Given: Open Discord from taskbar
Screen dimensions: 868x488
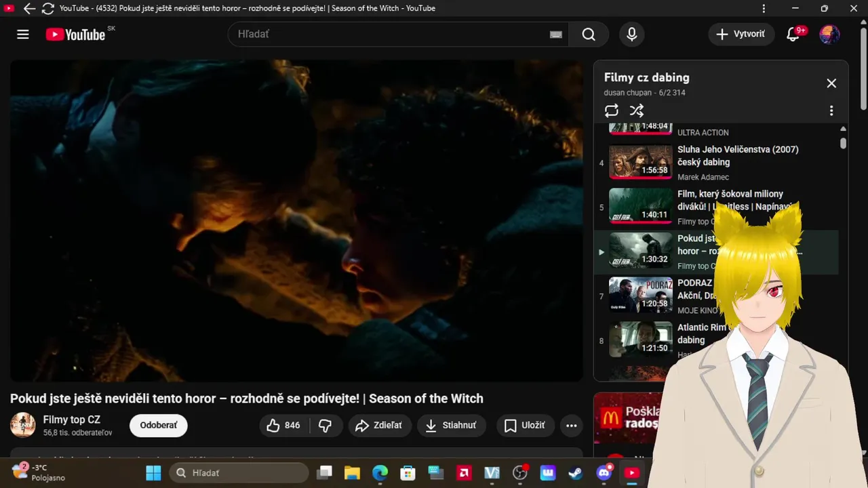Looking at the screenshot, I should pos(604,472).
